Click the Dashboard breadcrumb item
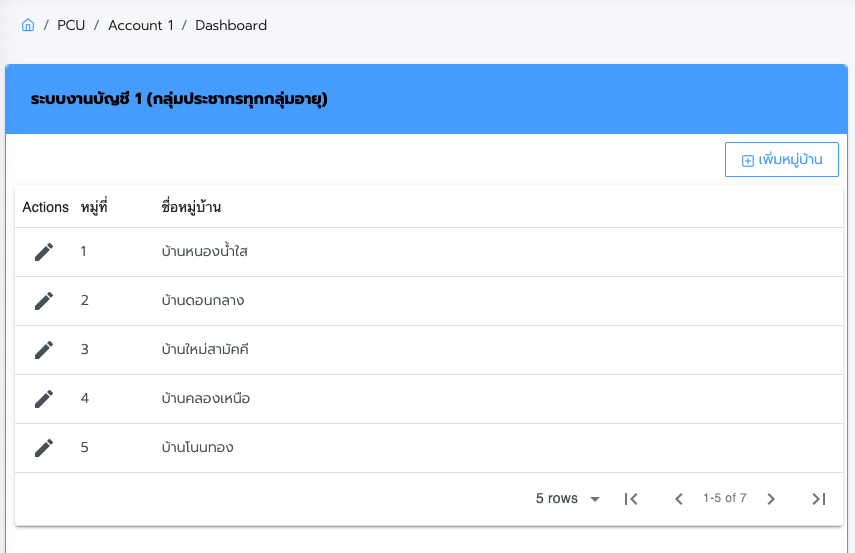 231,25
